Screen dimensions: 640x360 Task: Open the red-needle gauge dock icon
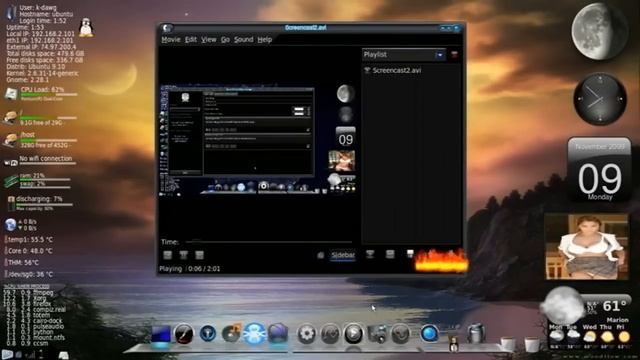(x=184, y=334)
